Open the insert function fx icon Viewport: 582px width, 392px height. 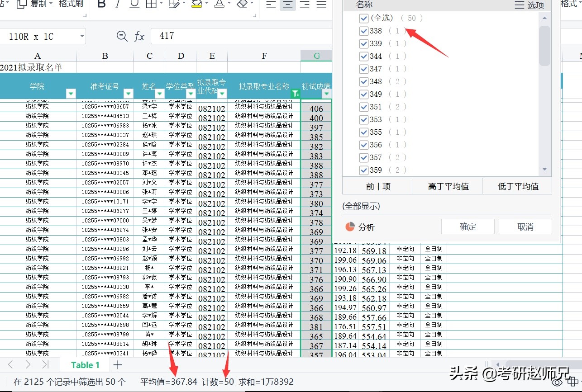139,36
